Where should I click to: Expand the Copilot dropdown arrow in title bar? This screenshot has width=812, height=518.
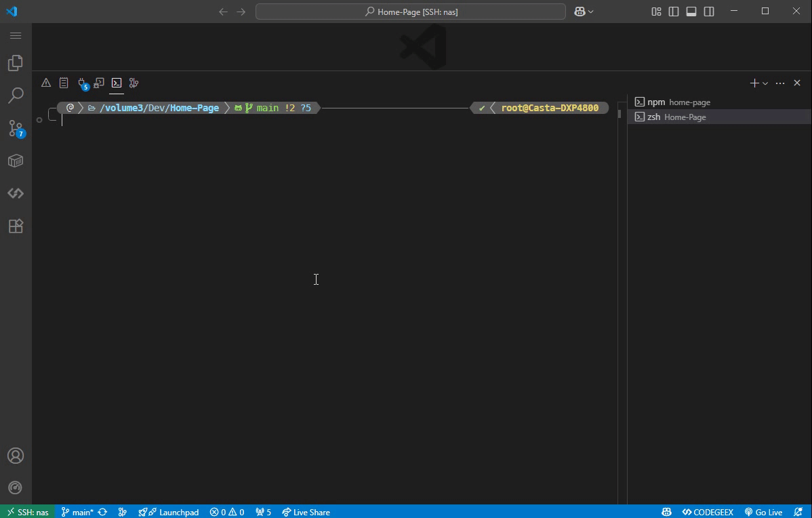591,12
